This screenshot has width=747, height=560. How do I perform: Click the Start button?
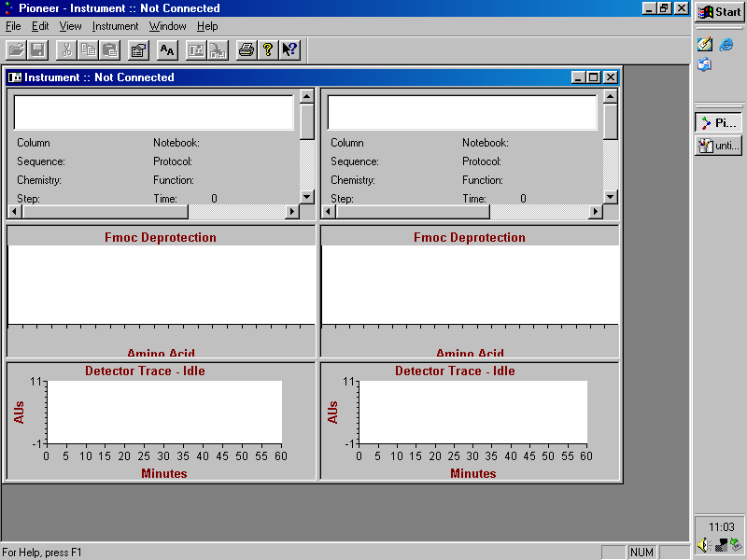[x=719, y=11]
